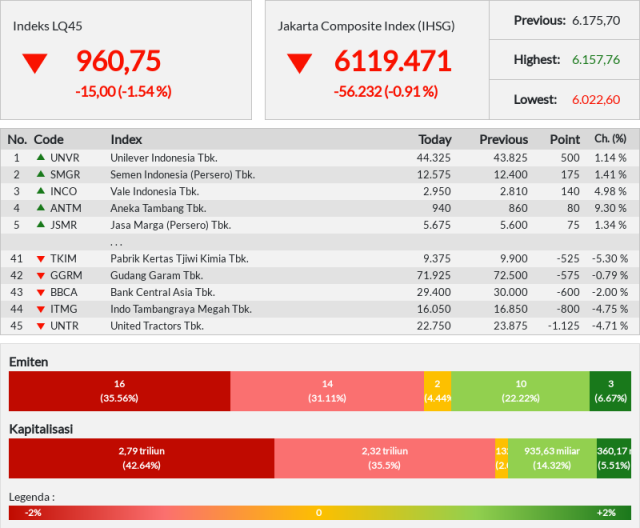This screenshot has height=528, width=640.
Task: Click the red down arrow for ITMG
Action: (41, 309)
